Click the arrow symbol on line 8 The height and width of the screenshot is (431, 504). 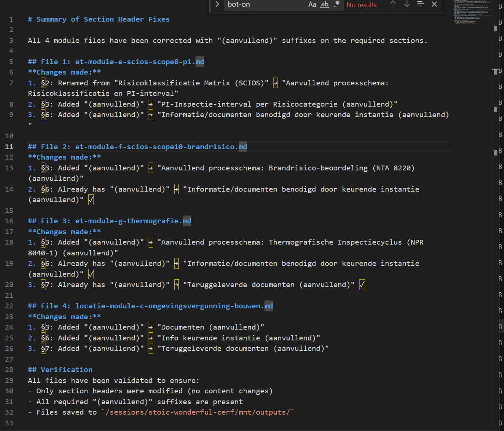[150, 104]
